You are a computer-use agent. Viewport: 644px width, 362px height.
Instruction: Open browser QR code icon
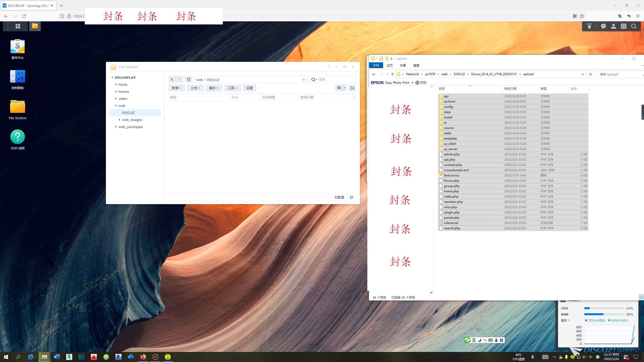(575, 16)
